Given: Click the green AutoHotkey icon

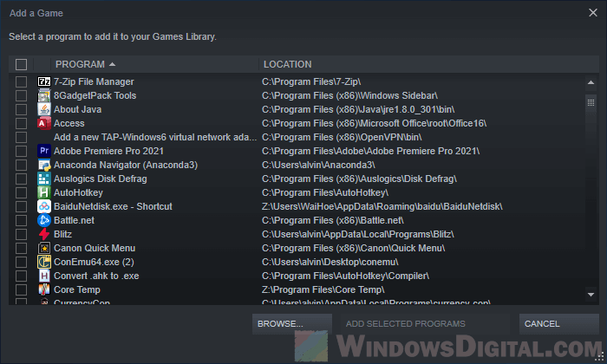Looking at the screenshot, I should [44, 192].
